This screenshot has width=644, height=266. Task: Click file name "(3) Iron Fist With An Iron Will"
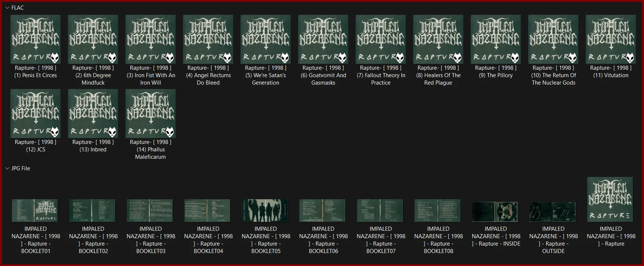151,75
